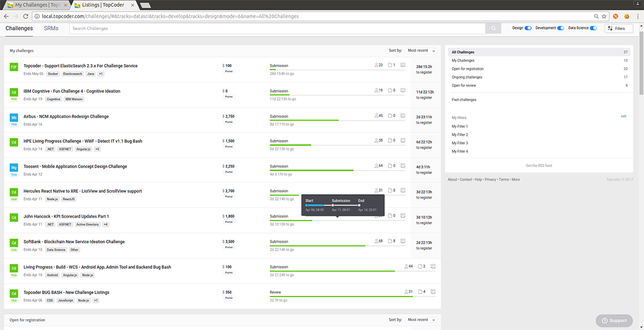Expand +1 tags on Topcoder ElasticSearch challenge
The image size is (644, 330).
pos(101,74)
